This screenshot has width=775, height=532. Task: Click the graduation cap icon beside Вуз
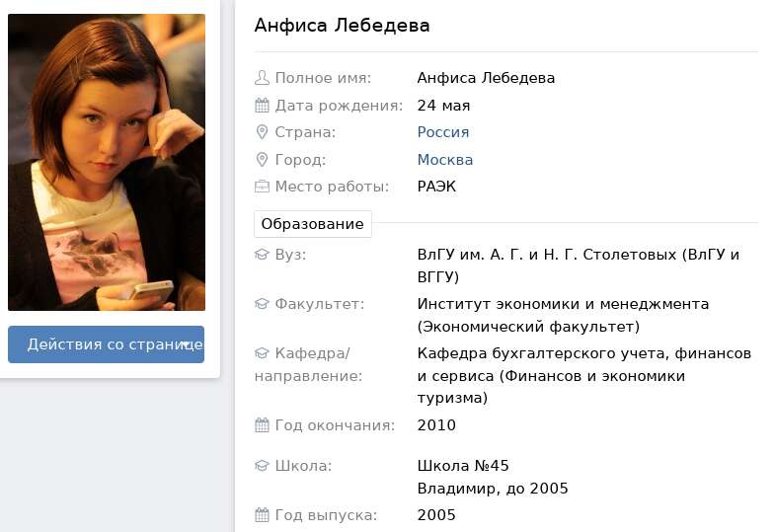pyautogui.click(x=262, y=255)
